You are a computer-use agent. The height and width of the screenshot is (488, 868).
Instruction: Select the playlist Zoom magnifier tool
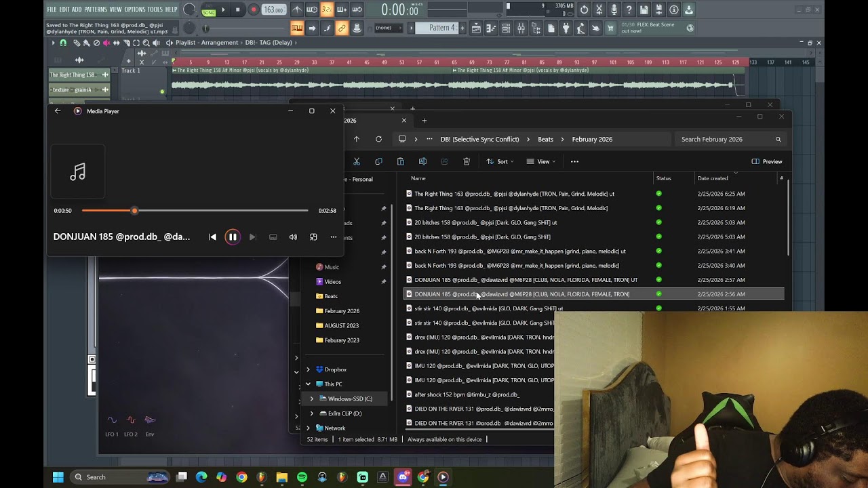click(146, 43)
